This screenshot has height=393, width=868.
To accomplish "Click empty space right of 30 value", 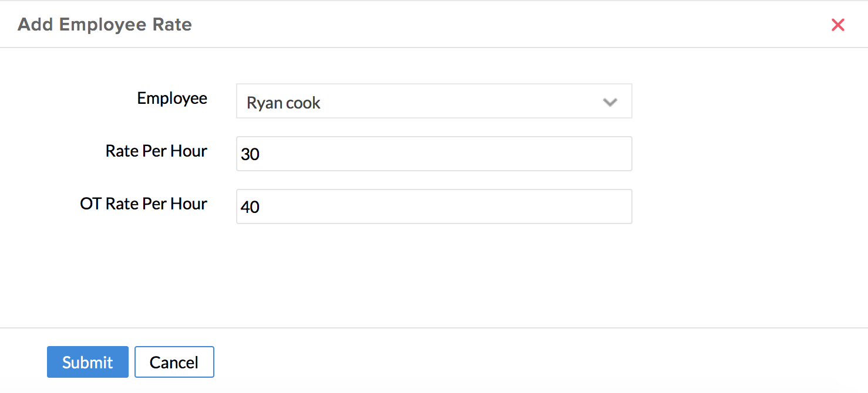I will tap(470, 154).
